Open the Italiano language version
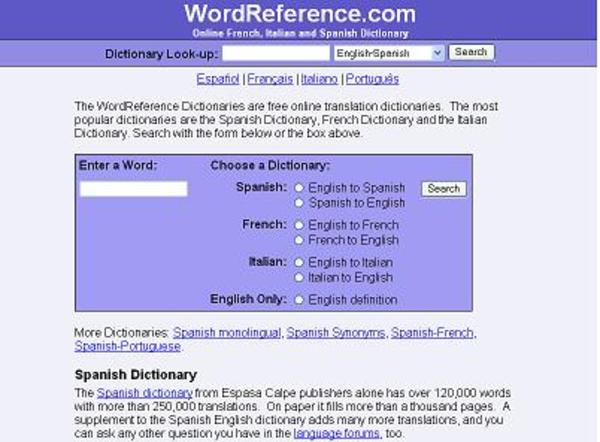 (320, 78)
